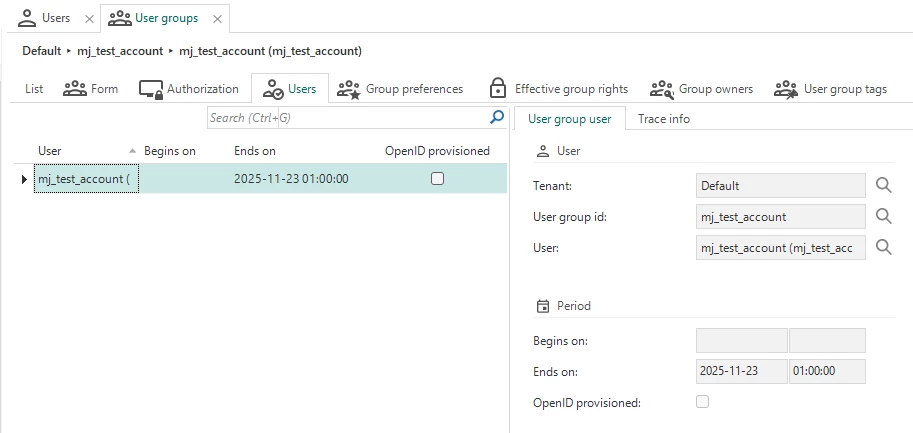This screenshot has width=913, height=433.
Task: Open the Authorization tab
Action: coord(189,89)
